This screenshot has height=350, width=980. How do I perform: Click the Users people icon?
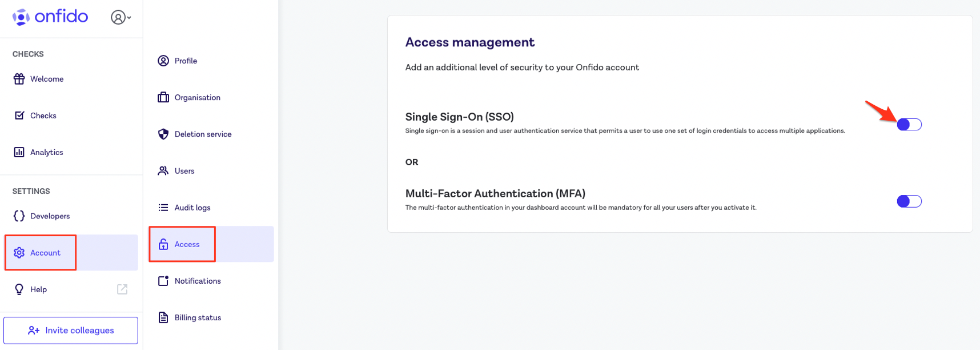163,170
